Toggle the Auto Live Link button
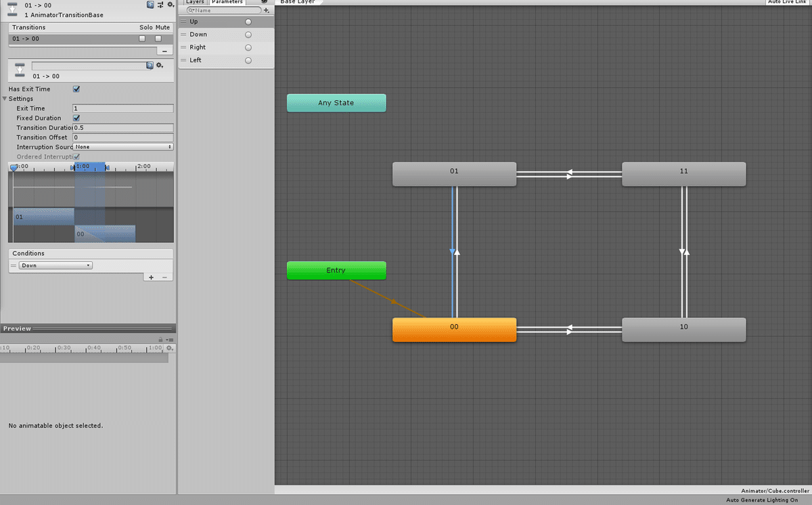 pos(787,2)
